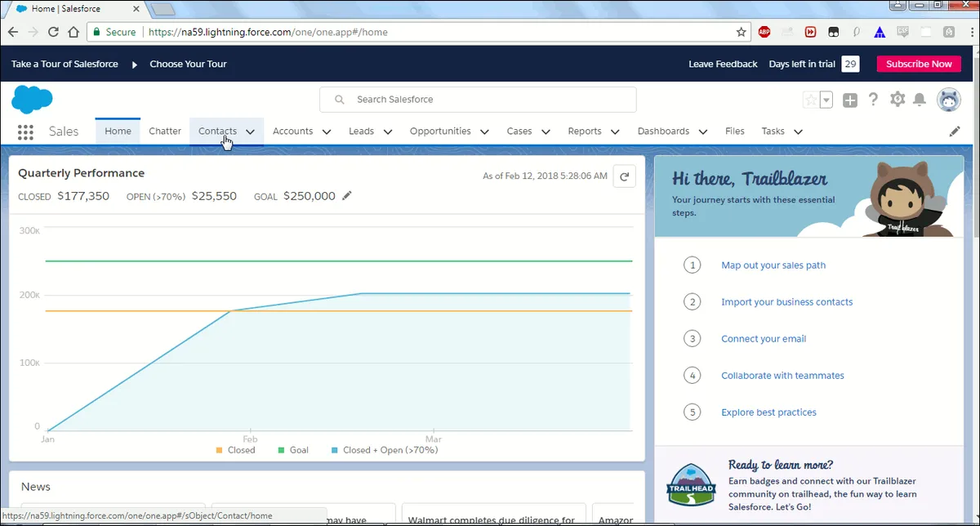Refresh the Quarterly Performance chart
This screenshot has height=526, width=980.
pos(624,176)
